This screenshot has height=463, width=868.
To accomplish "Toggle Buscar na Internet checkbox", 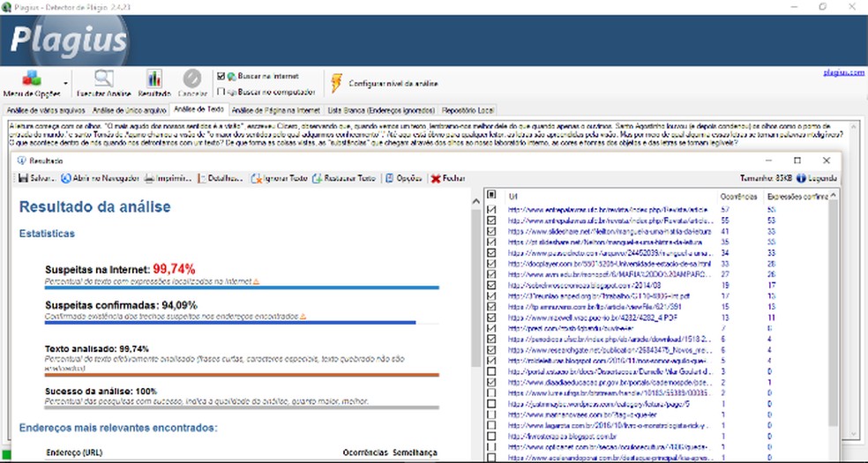I will tap(221, 77).
